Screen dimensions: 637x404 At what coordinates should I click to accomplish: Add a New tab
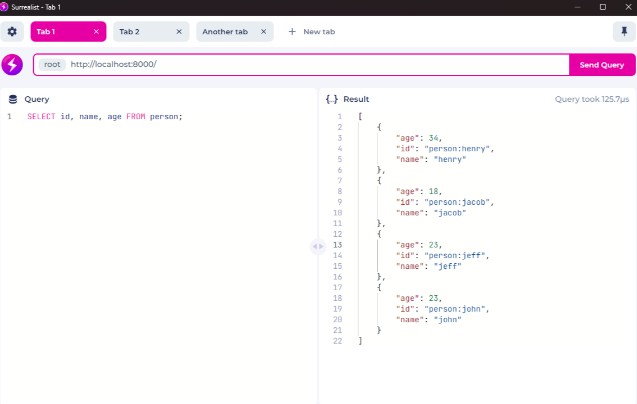tap(311, 32)
